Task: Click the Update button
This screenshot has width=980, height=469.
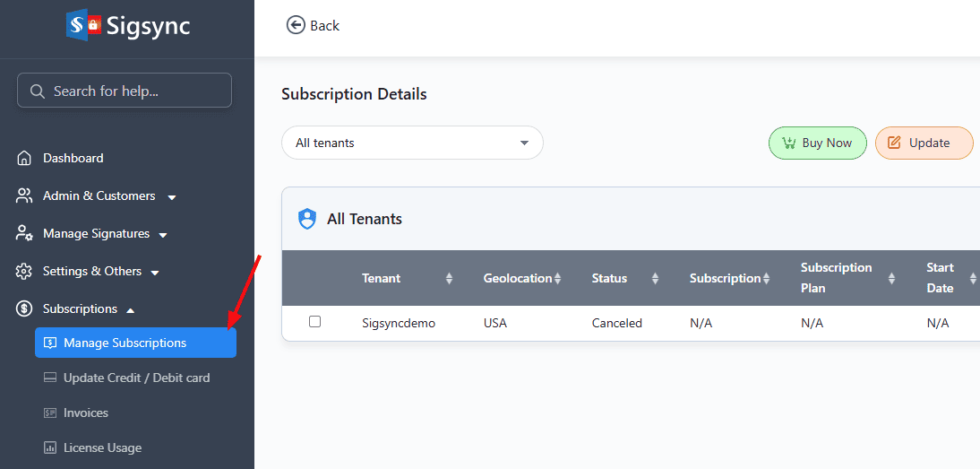Action: [x=923, y=143]
